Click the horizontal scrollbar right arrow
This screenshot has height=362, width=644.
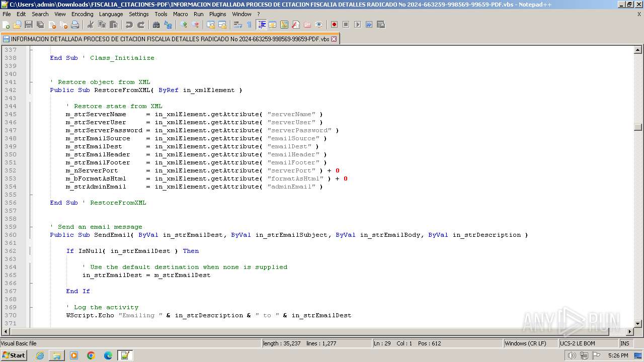tap(630, 332)
